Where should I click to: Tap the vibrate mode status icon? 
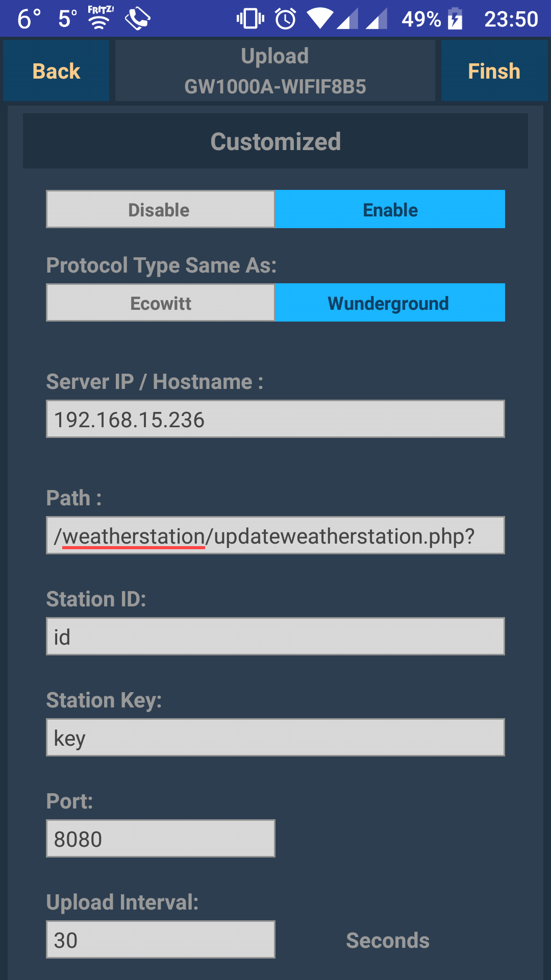tap(250, 19)
